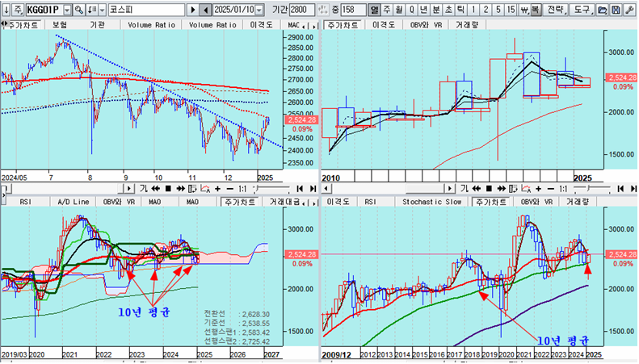Open the 전략 strategy dropdown menu
The height and width of the screenshot is (364, 639).
click(555, 10)
